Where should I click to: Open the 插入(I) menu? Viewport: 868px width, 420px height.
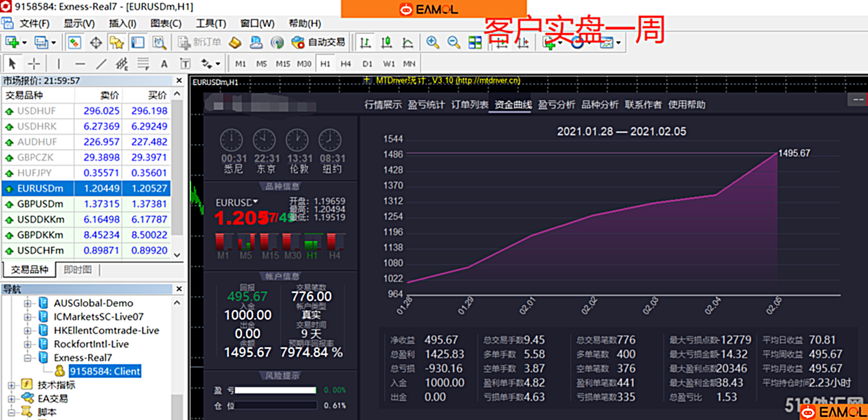[x=122, y=24]
